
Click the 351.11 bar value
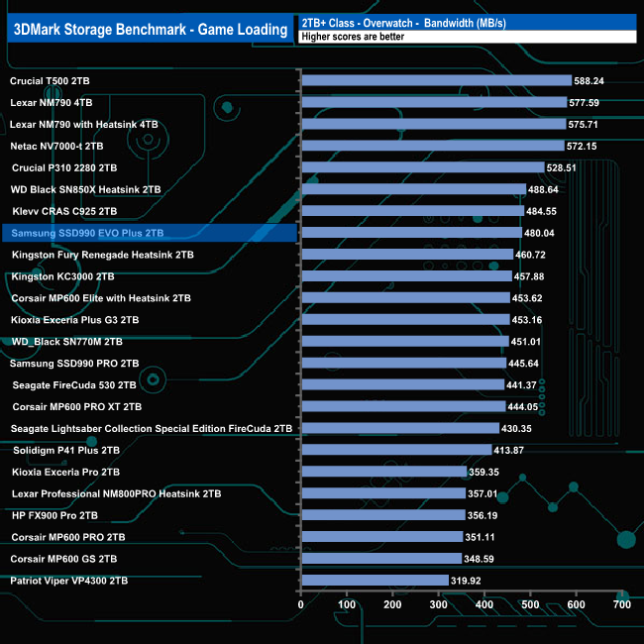(x=480, y=538)
